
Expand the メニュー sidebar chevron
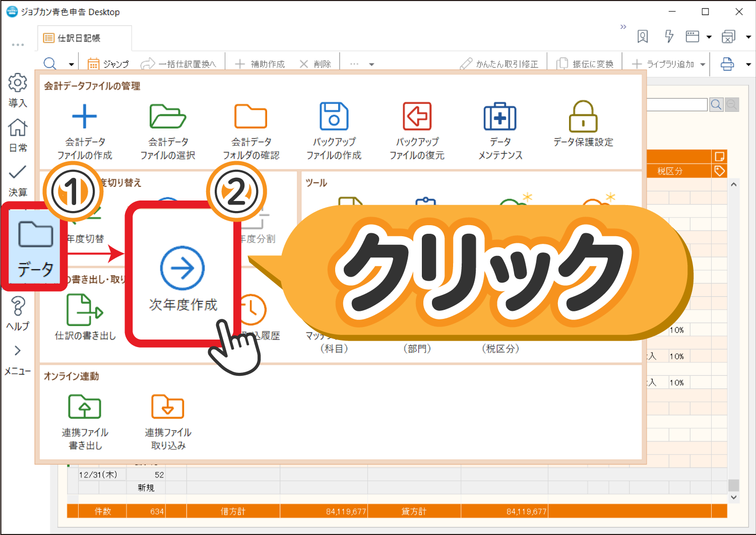point(18,350)
